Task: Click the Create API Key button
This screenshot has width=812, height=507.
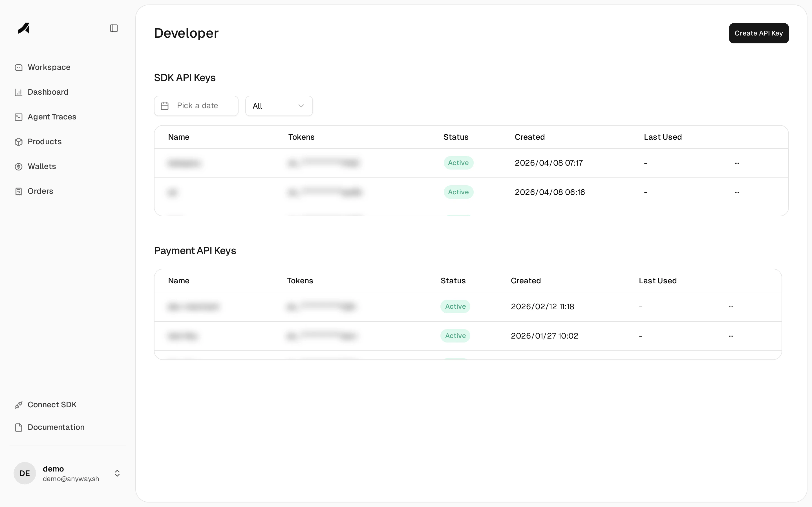Action: 759,33
